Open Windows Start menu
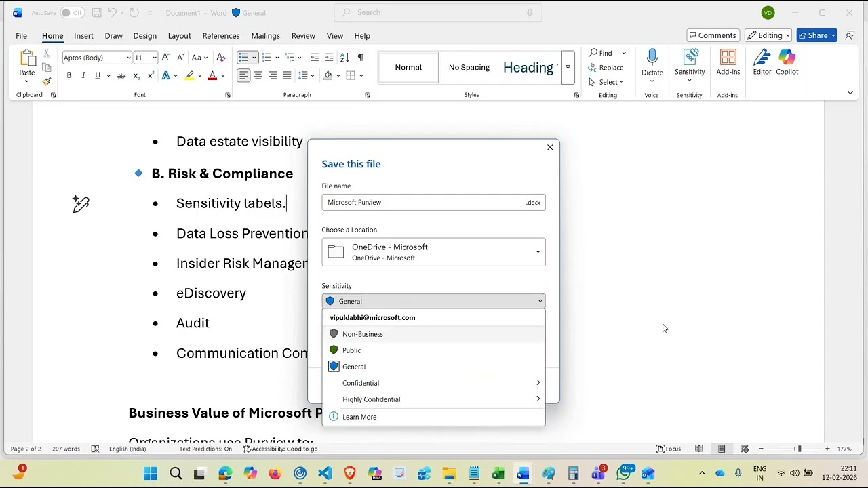 click(x=151, y=473)
